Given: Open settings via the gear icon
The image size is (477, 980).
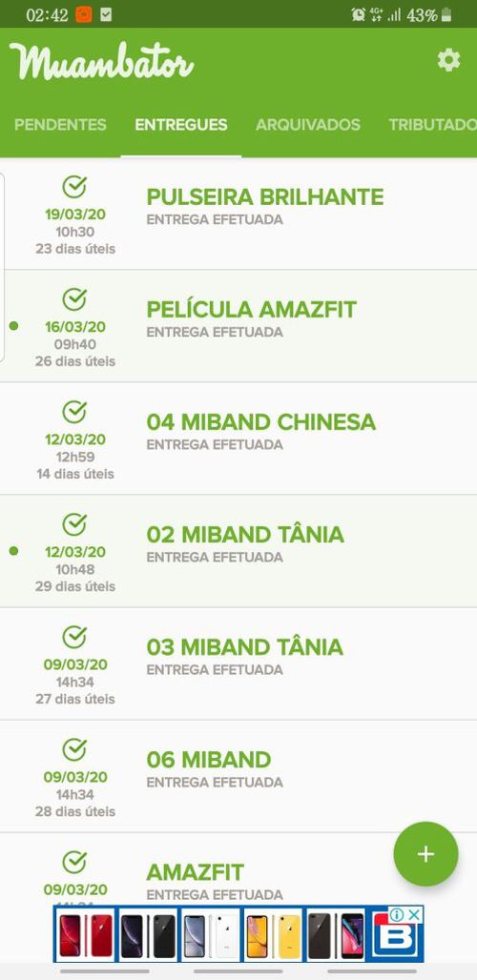Looking at the screenshot, I should (x=448, y=61).
